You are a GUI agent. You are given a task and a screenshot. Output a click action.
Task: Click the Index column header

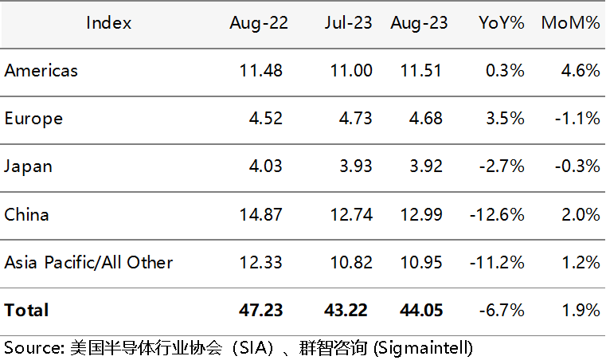108,23
